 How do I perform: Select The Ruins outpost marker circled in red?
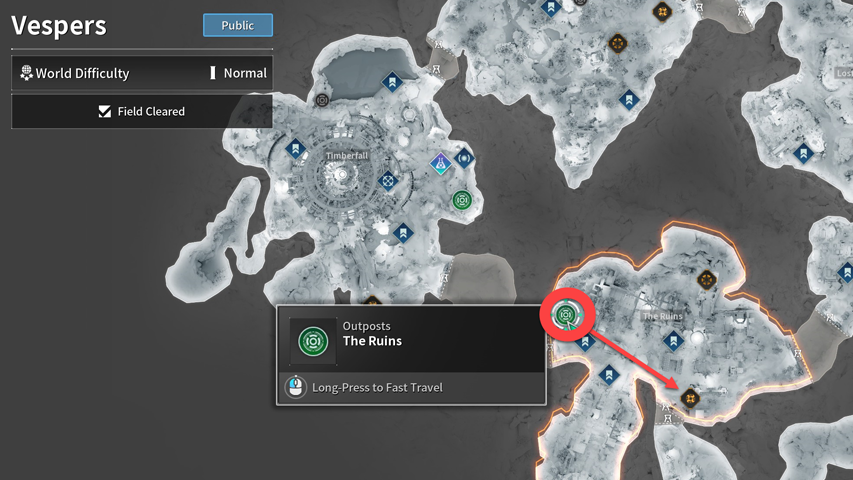(566, 315)
